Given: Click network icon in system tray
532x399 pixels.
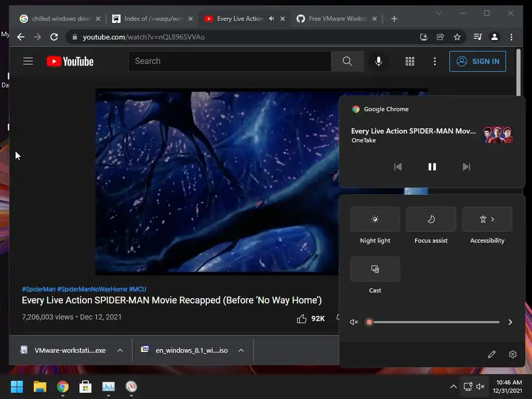Looking at the screenshot, I should coord(468,387).
